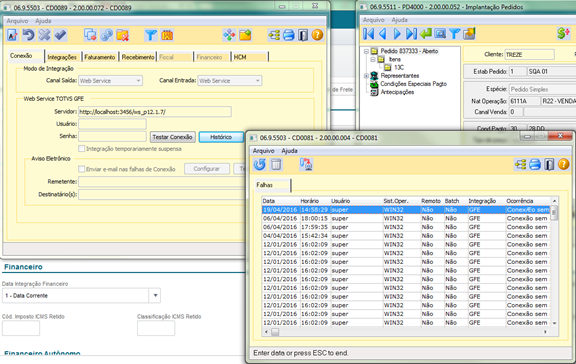
Task: Select the 04/04/2016 15:42:34 failure row
Action: pyautogui.click(x=406, y=236)
